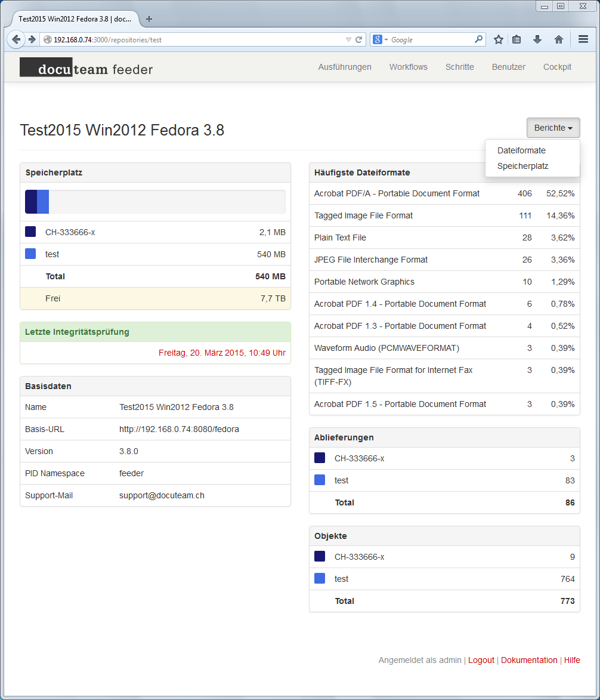Click the Acrobat PDF/A format row
The width and height of the screenshot is (600, 700).
(444, 193)
